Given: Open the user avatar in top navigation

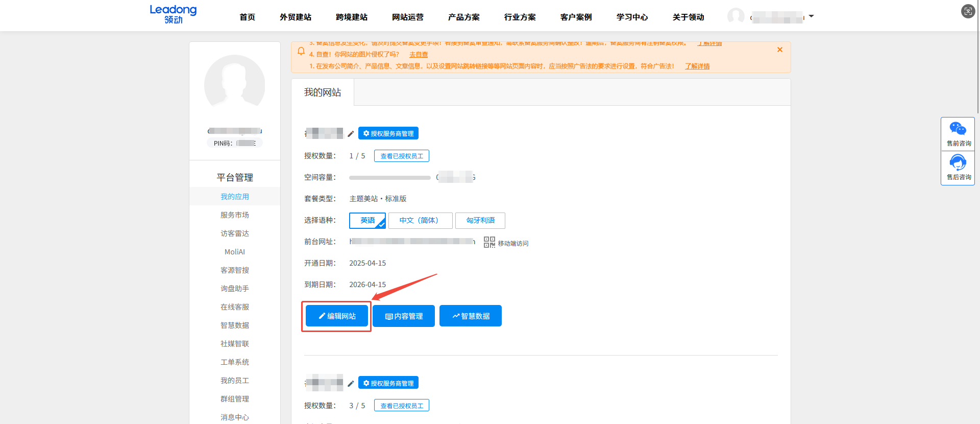Looking at the screenshot, I should pos(736,16).
